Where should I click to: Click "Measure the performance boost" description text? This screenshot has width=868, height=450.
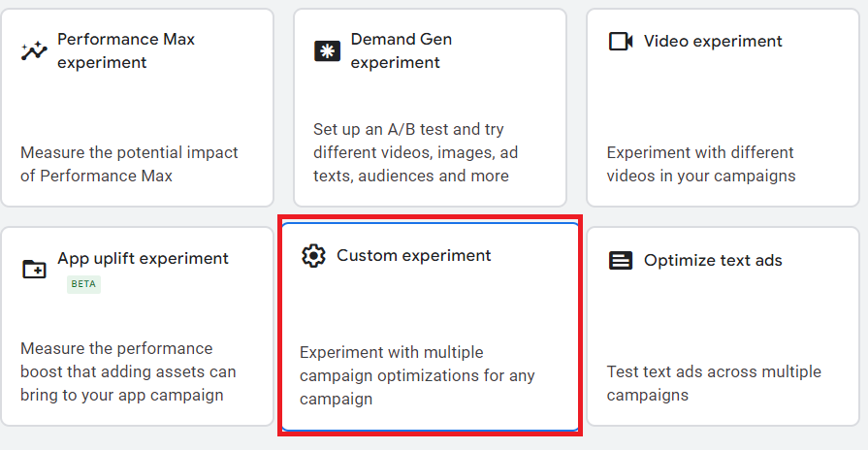pyautogui.click(x=128, y=371)
